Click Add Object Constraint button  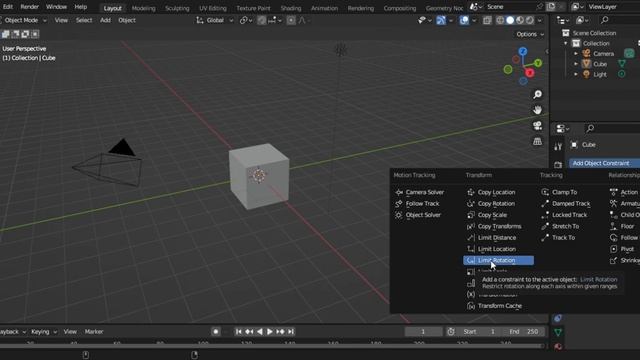[604, 163]
